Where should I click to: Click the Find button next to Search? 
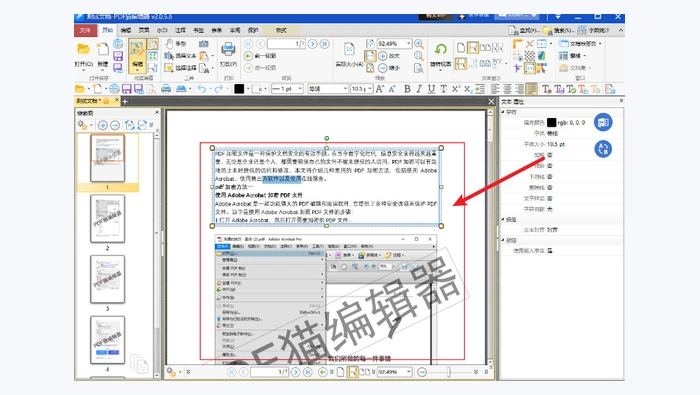(x=523, y=30)
